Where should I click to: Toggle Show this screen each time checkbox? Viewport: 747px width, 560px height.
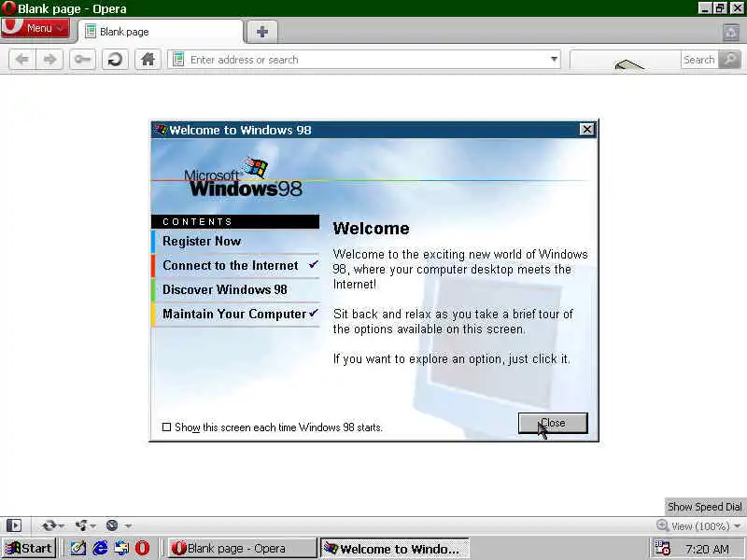pos(166,427)
